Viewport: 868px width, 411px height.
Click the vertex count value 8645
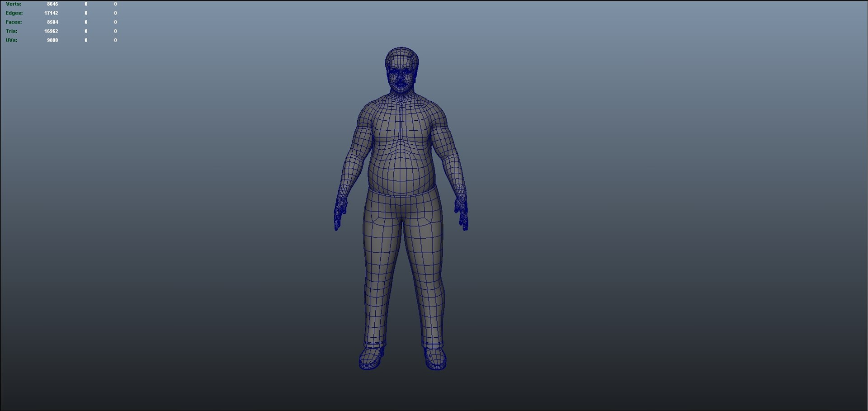click(x=52, y=4)
